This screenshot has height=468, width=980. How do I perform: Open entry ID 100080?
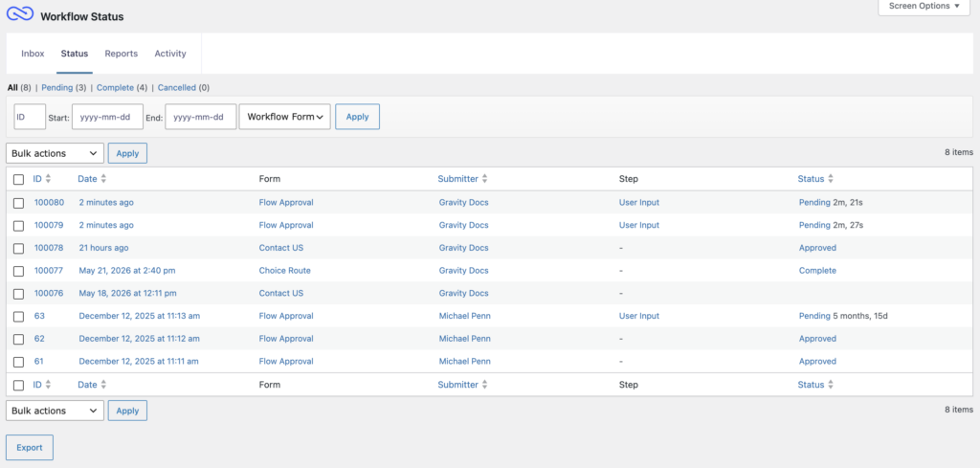tap(49, 203)
